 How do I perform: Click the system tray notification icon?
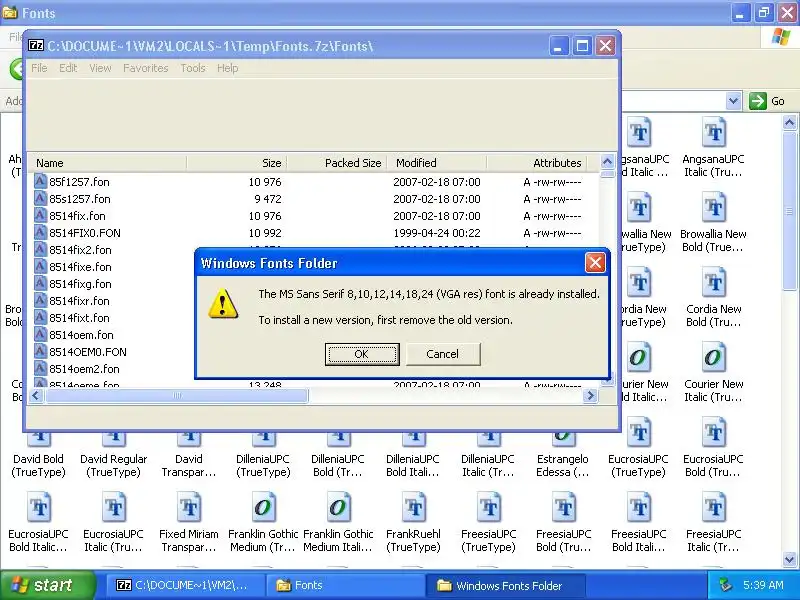pos(726,585)
